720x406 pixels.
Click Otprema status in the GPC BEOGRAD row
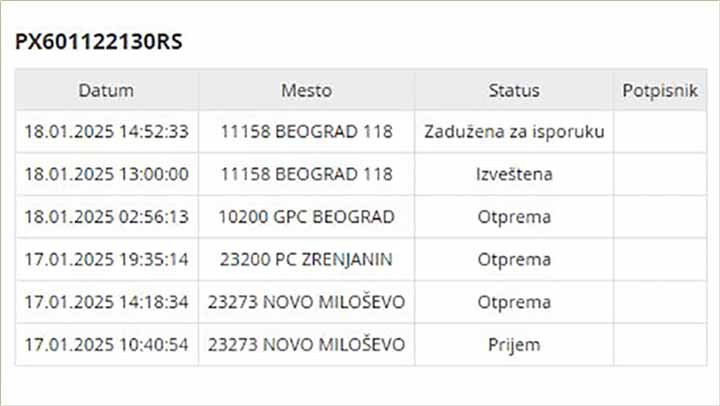coord(514,217)
